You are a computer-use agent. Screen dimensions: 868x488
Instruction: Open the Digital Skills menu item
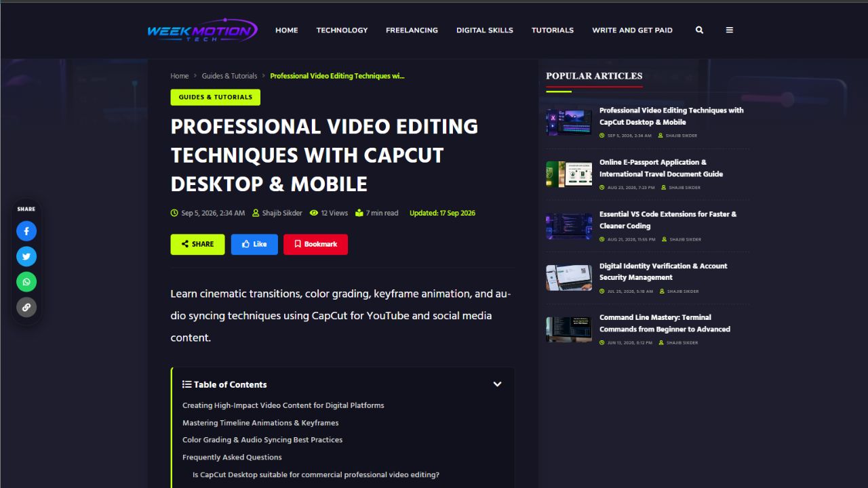pos(485,30)
